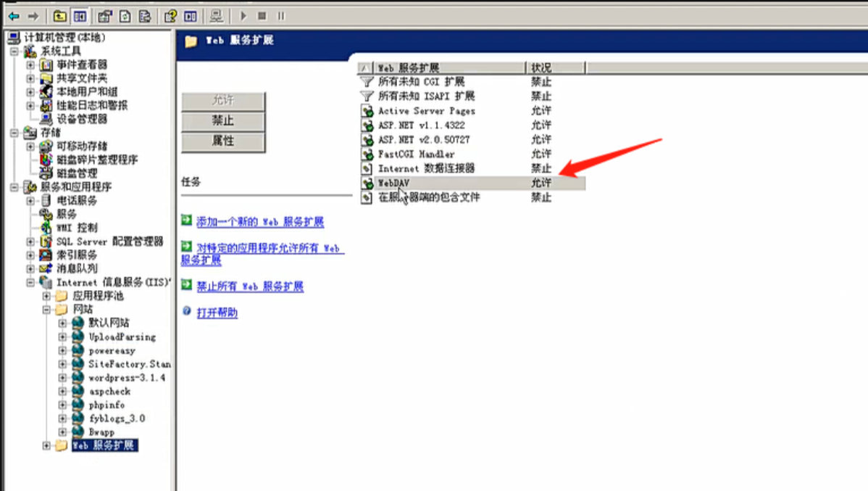
Task: Click the 禁止所有 Web 服务扩展 link
Action: (250, 286)
